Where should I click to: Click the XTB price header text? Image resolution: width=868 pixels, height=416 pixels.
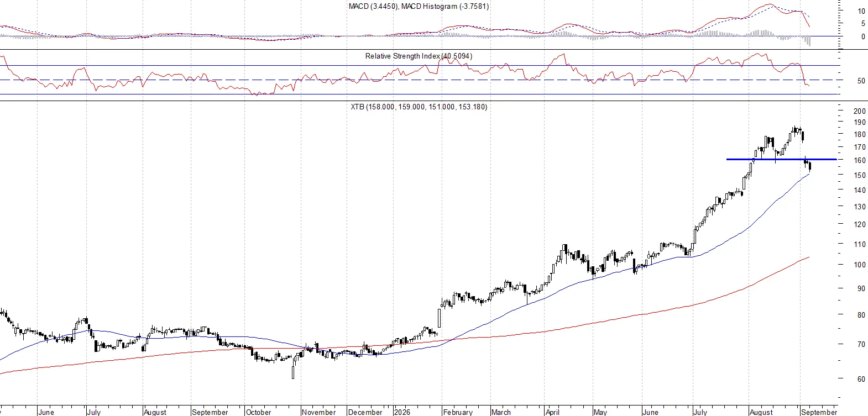pos(419,107)
